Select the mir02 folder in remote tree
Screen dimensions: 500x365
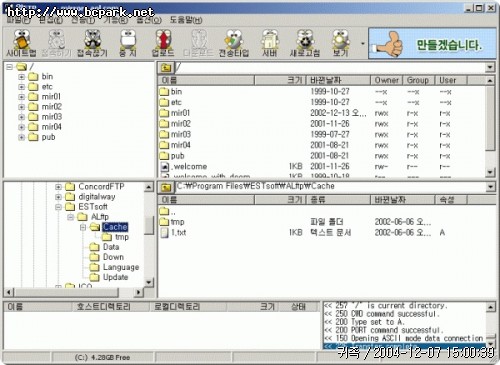click(x=45, y=107)
